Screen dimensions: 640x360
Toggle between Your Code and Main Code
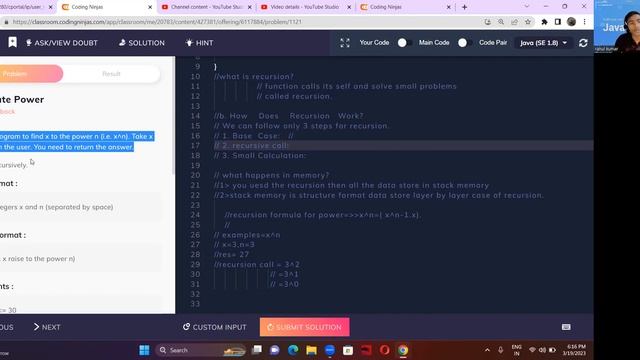[404, 43]
